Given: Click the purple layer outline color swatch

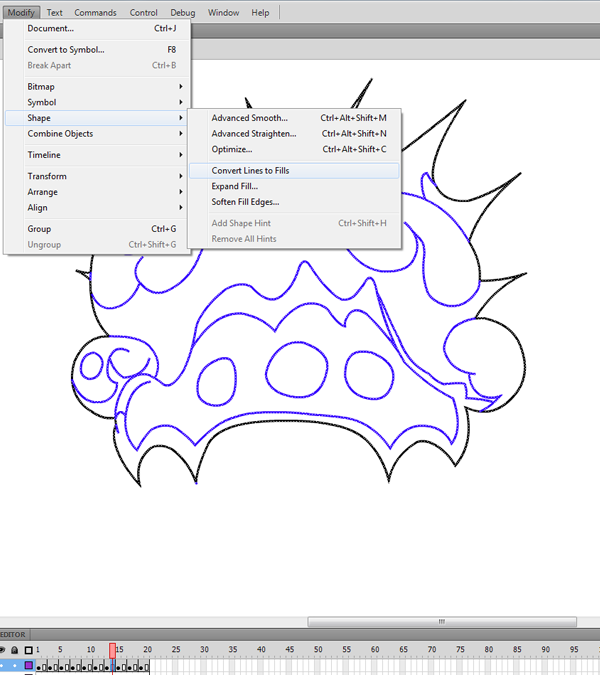Looking at the screenshot, I should (28, 665).
